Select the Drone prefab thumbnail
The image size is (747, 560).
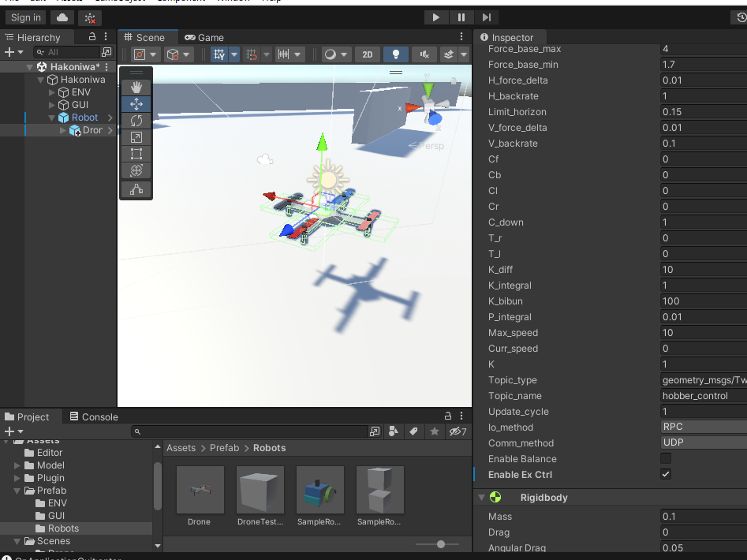(199, 489)
